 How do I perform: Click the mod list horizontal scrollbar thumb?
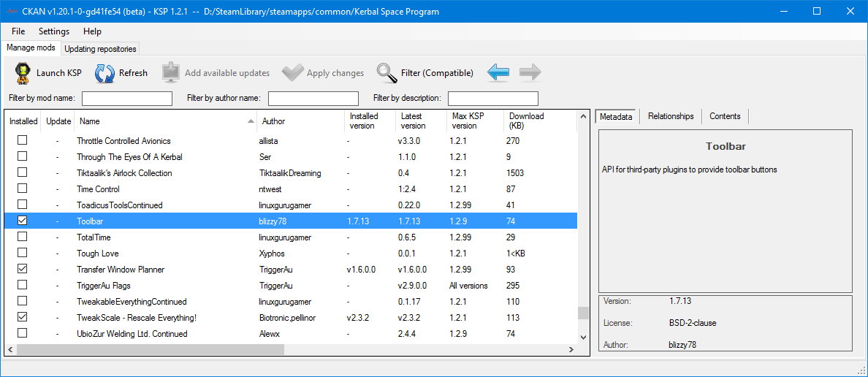pos(150,349)
